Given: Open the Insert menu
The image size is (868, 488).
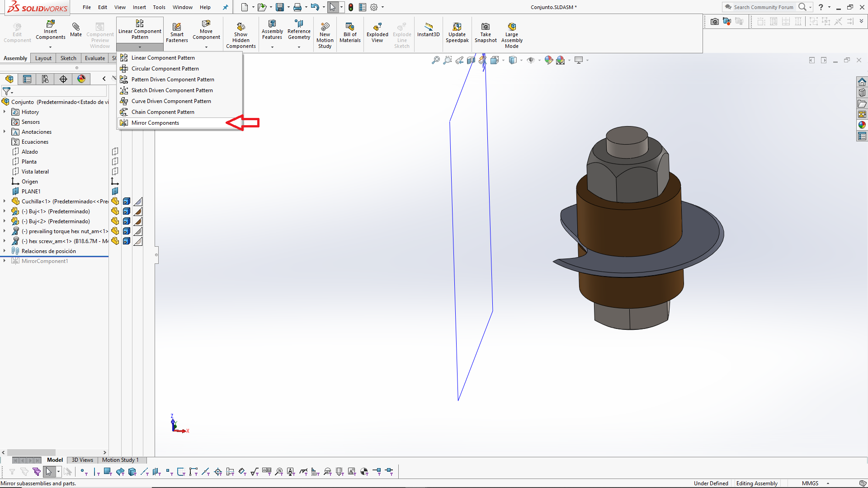Looking at the screenshot, I should point(139,7).
